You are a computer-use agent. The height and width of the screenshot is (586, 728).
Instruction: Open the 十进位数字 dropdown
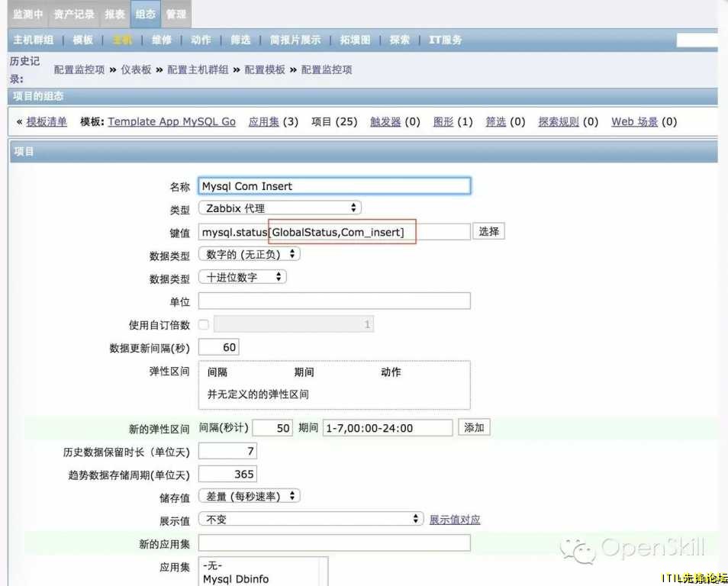click(x=243, y=277)
